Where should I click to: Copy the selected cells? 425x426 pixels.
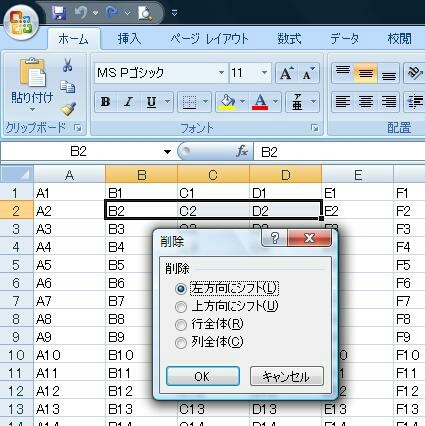coord(68,87)
